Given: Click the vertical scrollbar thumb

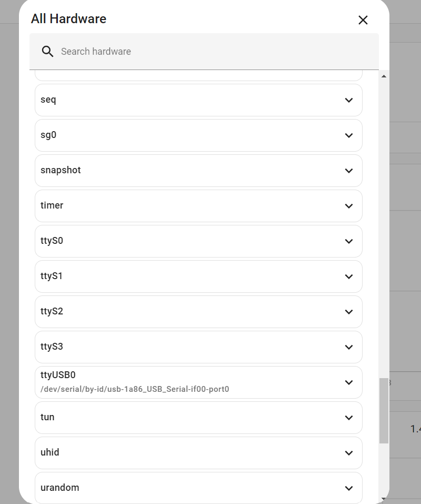Looking at the screenshot, I should 384,411.
